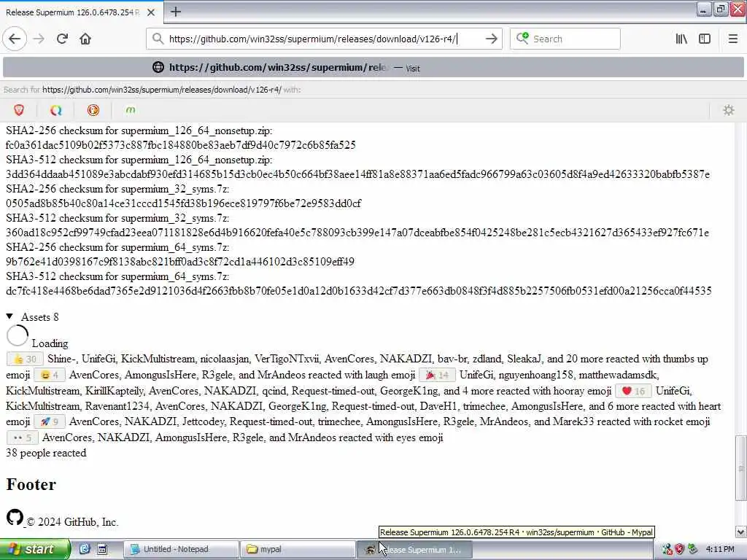Click hash starting with 0505ad8b85b40c80

coord(183,204)
